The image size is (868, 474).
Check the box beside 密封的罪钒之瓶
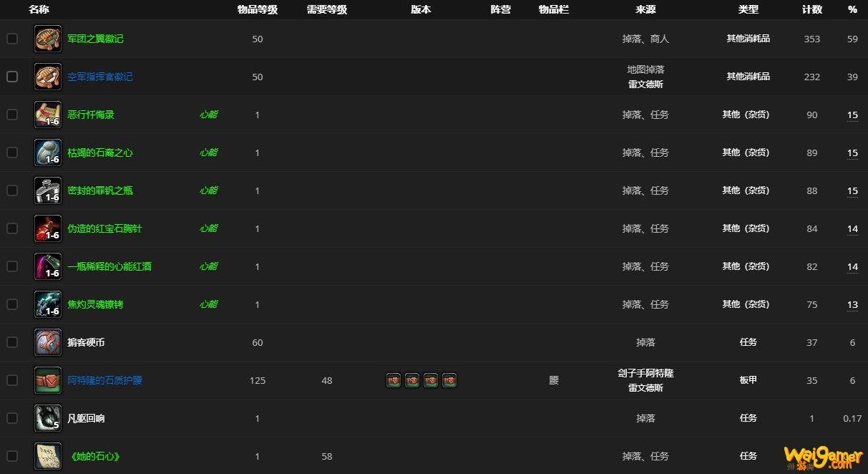(x=12, y=190)
